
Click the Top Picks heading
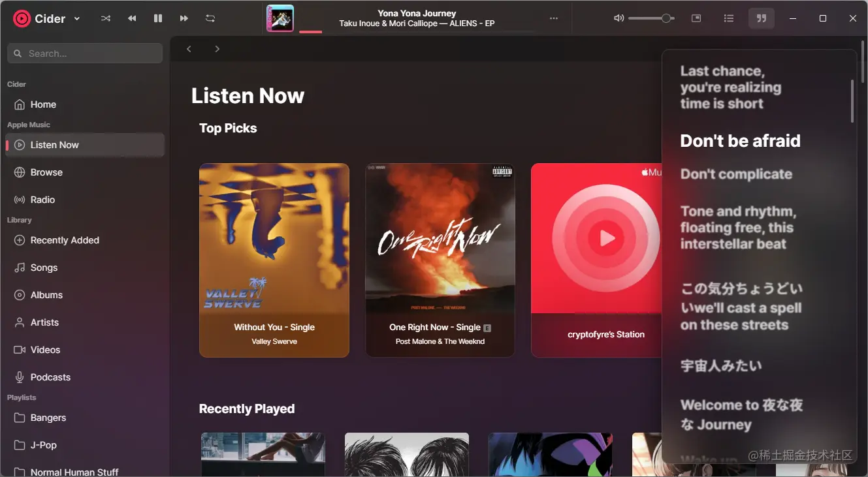[228, 129]
